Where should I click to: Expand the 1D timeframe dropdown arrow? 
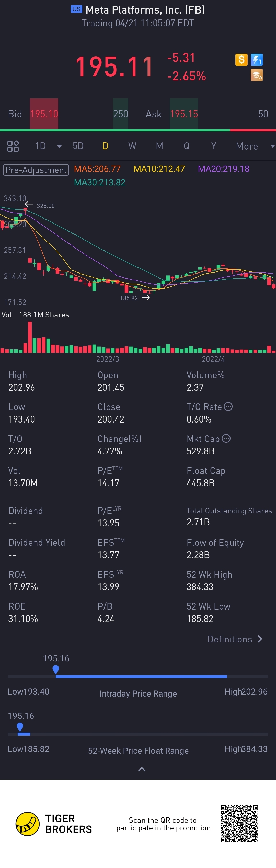[59, 146]
